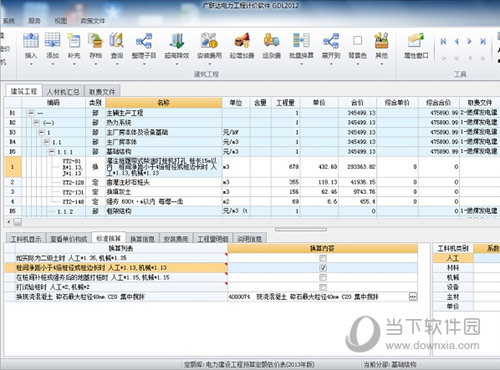Click the ellipsis button in 现浇混凝土 row

click(x=413, y=297)
